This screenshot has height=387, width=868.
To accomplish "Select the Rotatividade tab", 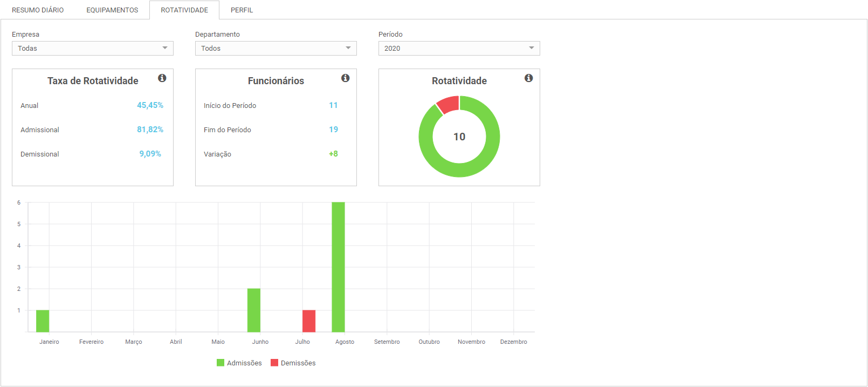I will click(184, 10).
